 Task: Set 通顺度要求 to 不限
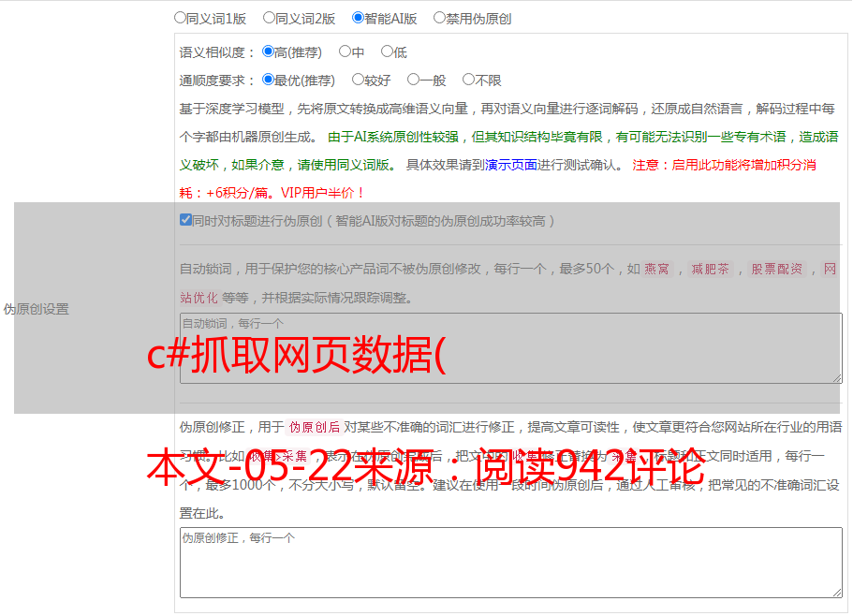468,80
